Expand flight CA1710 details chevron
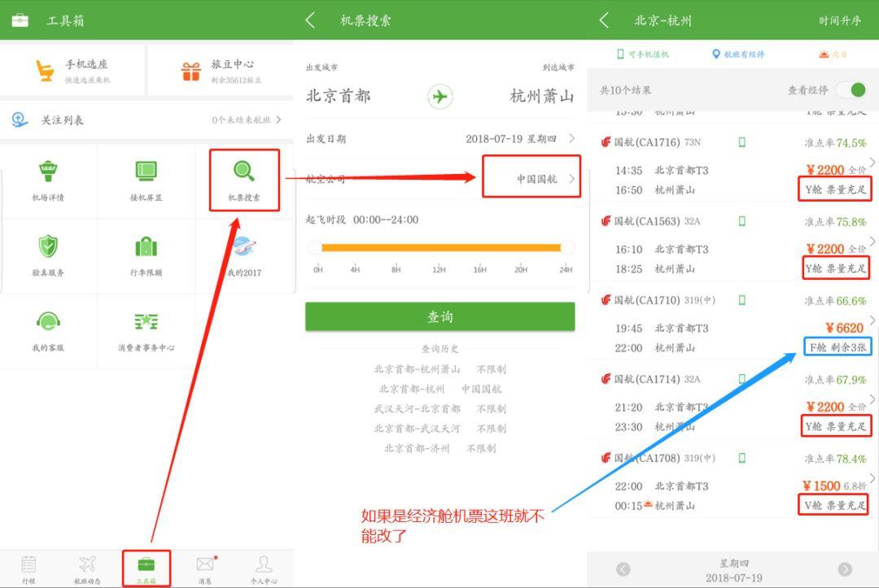 tap(872, 320)
